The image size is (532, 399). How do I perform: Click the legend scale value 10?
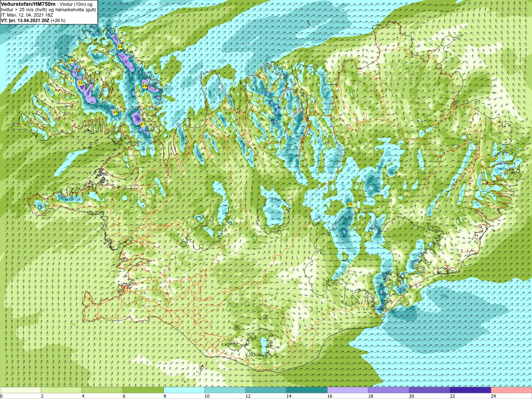(x=207, y=396)
